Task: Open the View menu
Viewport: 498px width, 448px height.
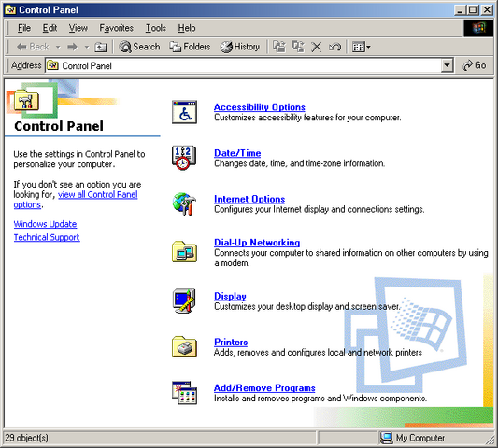Action: click(78, 28)
